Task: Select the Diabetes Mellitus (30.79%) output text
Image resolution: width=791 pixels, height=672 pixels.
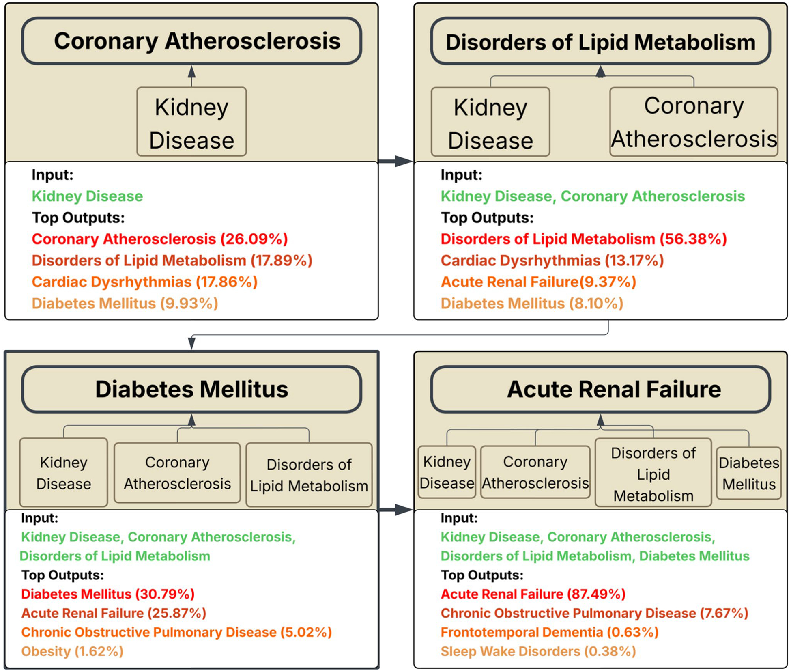Action: (108, 594)
